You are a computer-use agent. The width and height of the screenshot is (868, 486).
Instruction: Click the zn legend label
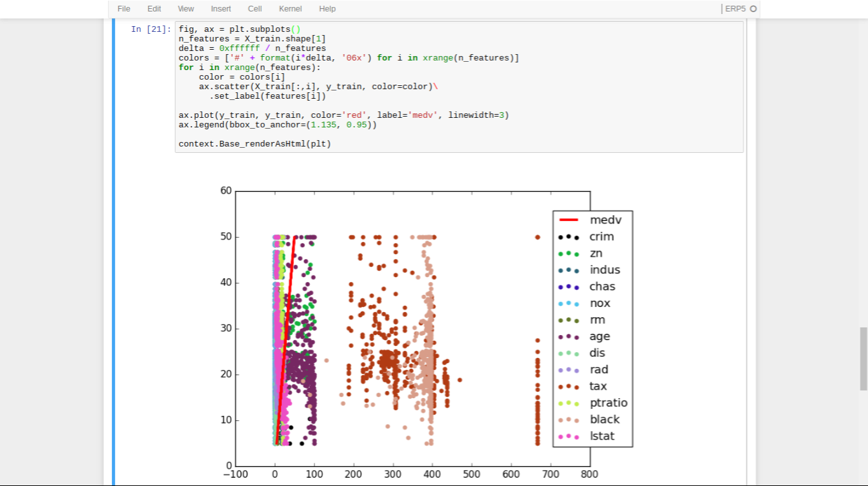[x=596, y=254]
